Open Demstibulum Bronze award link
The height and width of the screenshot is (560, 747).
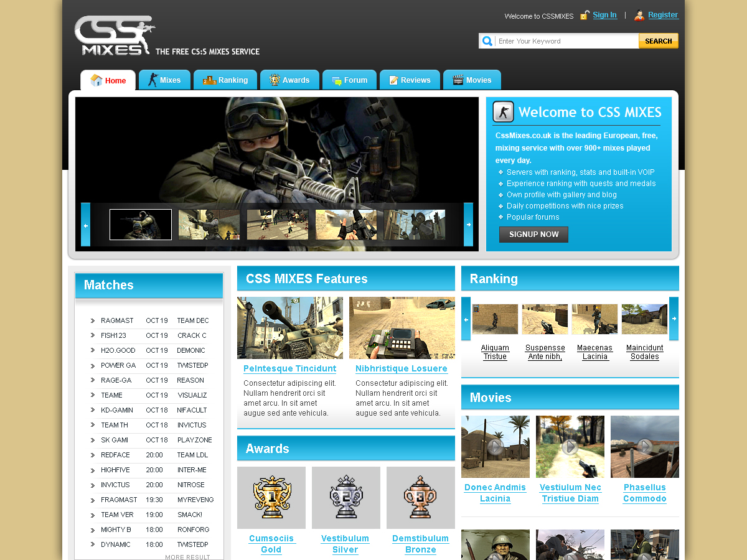pyautogui.click(x=421, y=544)
